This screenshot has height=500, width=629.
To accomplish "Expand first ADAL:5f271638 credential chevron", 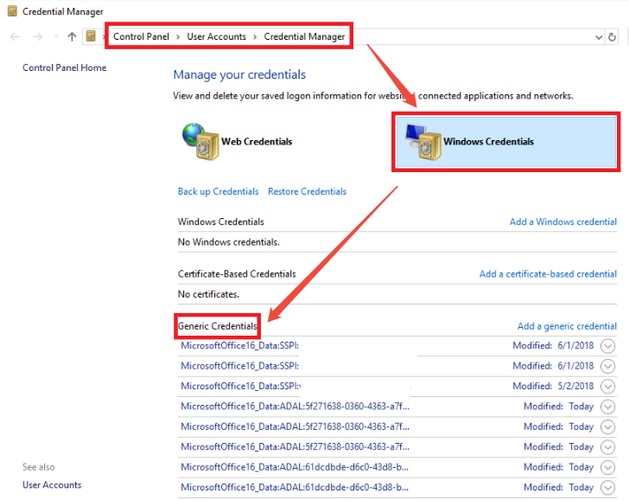I will pyautogui.click(x=608, y=407).
